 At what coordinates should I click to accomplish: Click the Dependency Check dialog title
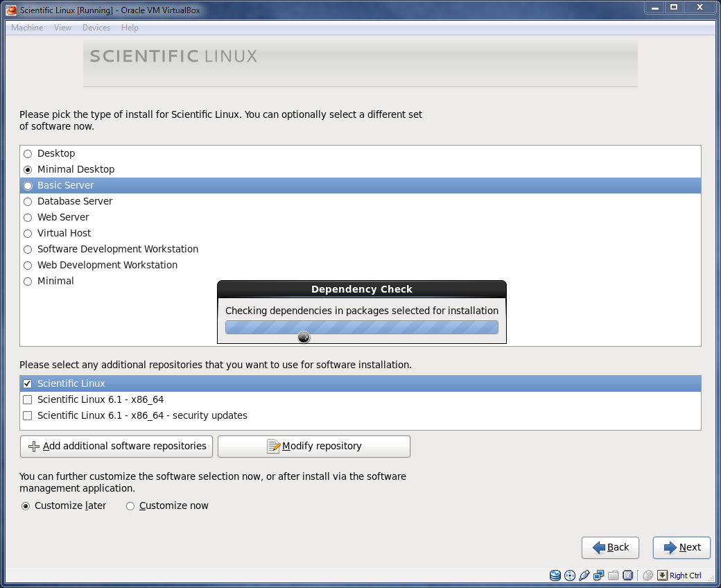tap(362, 289)
